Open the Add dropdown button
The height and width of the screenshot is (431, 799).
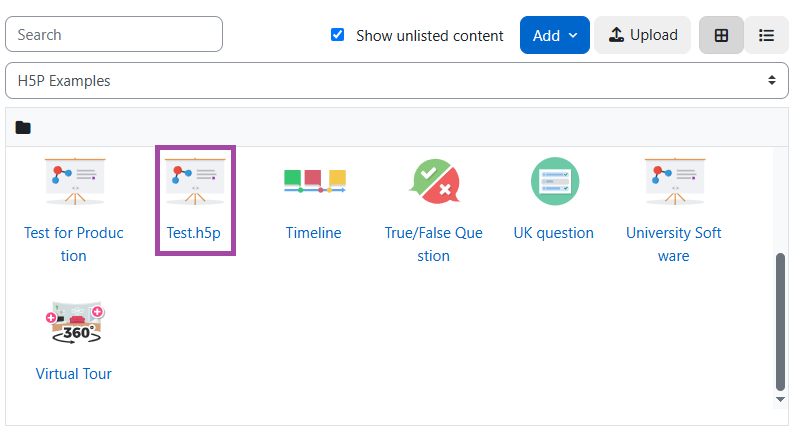point(555,35)
